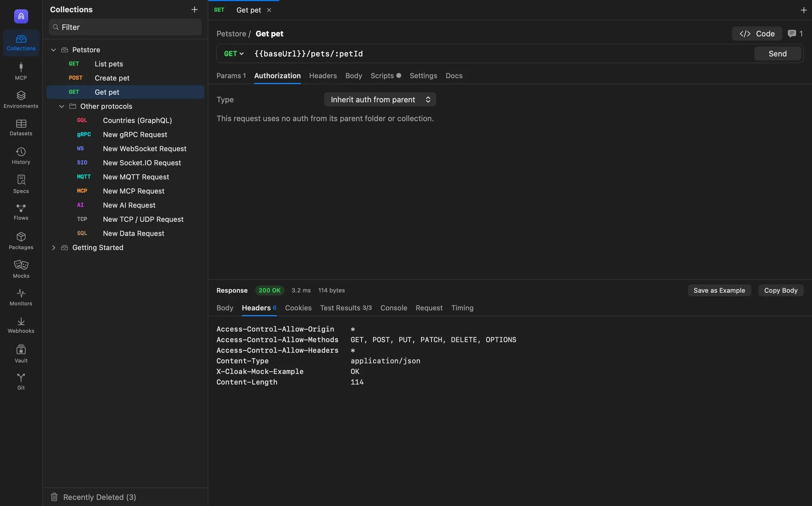
Task: Select the Countries (GraphQL) request
Action: pos(125,120)
